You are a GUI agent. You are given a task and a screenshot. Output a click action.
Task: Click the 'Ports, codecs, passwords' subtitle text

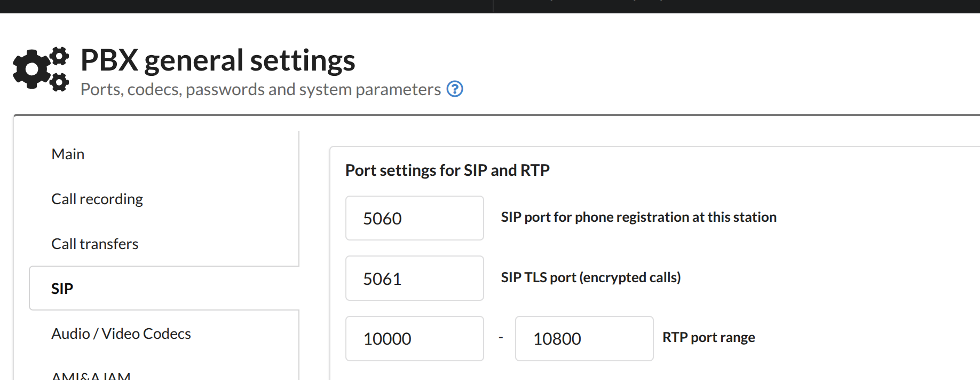[260, 89]
